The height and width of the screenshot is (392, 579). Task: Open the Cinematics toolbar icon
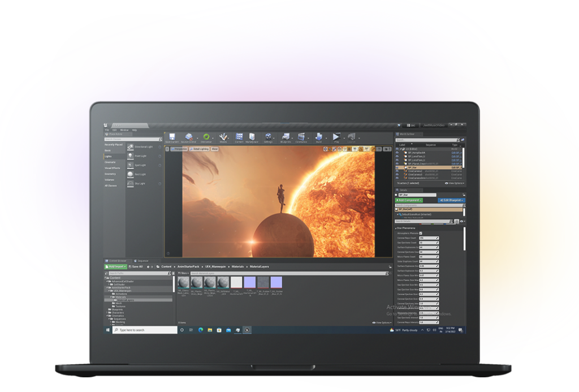302,137
